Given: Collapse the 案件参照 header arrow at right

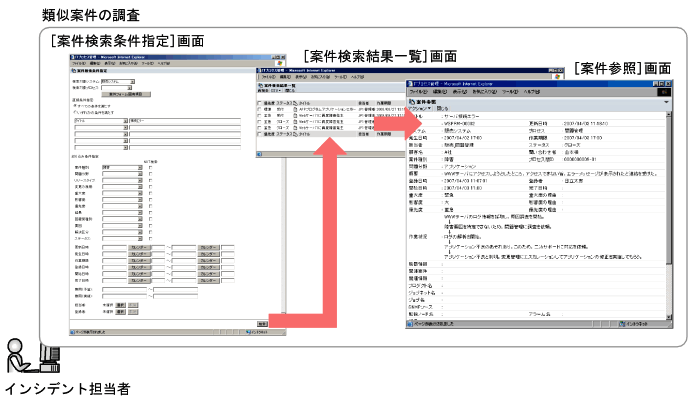Looking at the screenshot, I should tap(666, 102).
